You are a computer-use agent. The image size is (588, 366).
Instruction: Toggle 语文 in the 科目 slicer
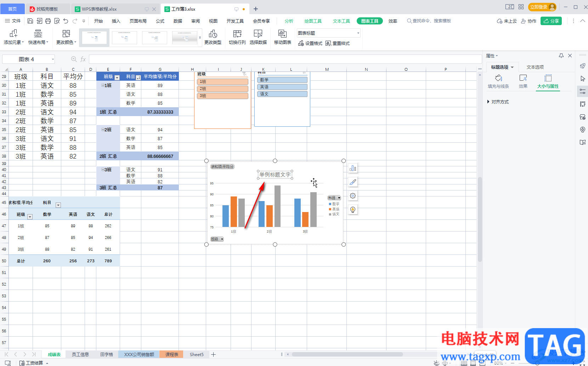(x=282, y=94)
